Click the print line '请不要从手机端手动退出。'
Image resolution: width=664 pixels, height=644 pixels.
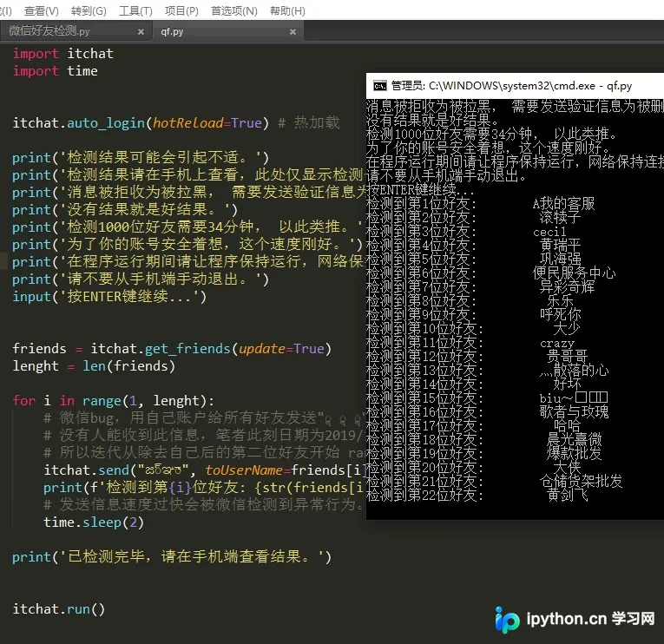tap(141, 279)
